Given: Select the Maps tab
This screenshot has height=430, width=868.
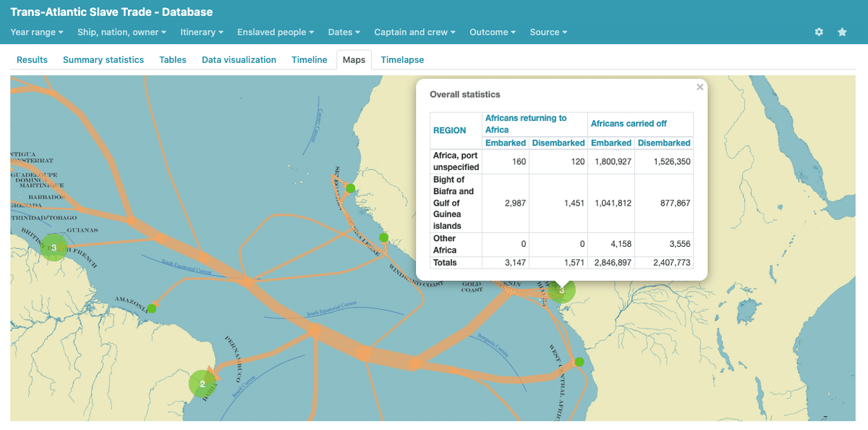Looking at the screenshot, I should [x=354, y=60].
